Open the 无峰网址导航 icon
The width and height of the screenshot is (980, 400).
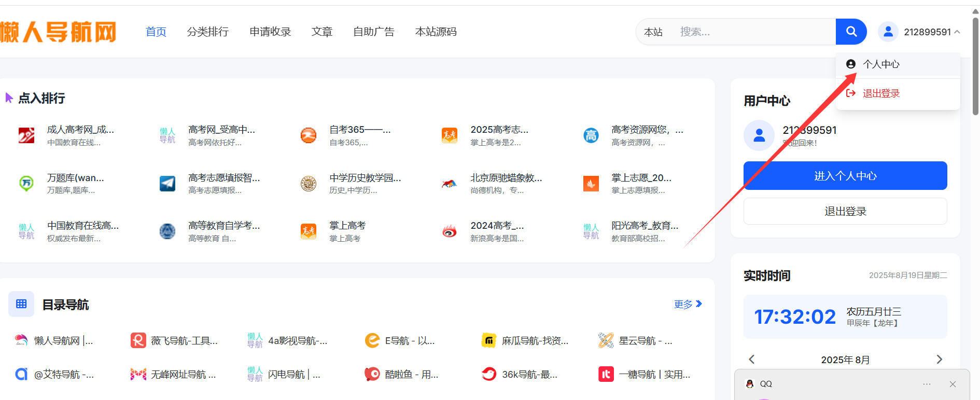pyautogui.click(x=138, y=374)
